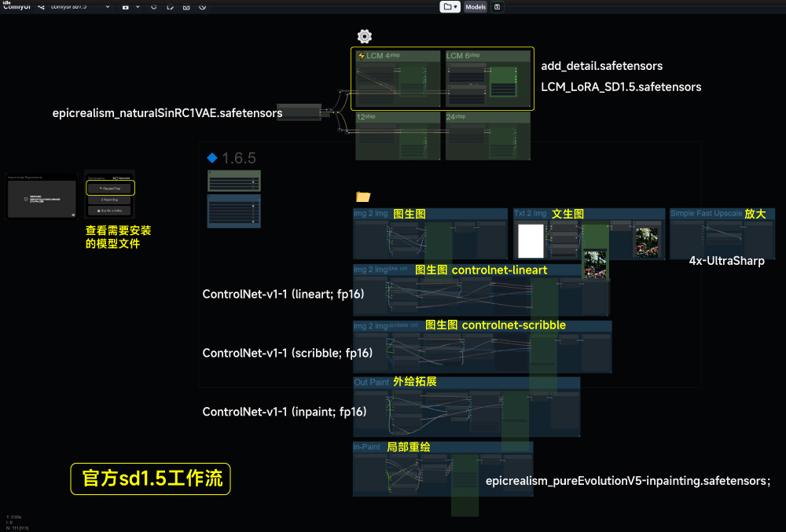Click the clear workflow icon in top toolbar
The height and width of the screenshot is (532, 786).
203,6
